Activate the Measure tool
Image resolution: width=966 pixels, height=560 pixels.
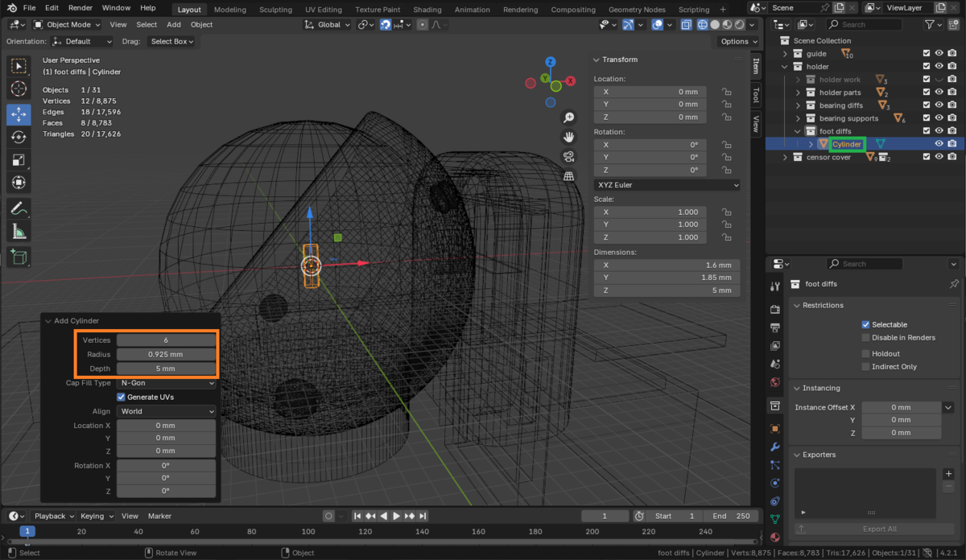[x=19, y=232]
